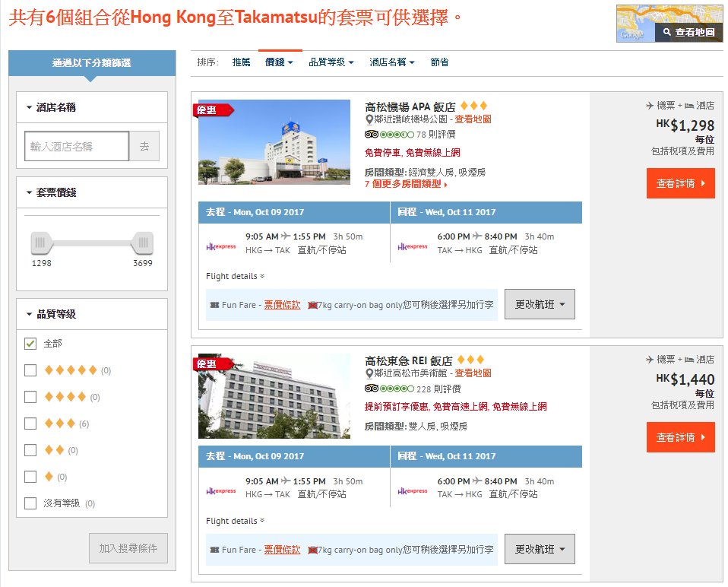Click the crossed-out baggage icon in APA fare row
The height and width of the screenshot is (587, 728).
(x=312, y=305)
